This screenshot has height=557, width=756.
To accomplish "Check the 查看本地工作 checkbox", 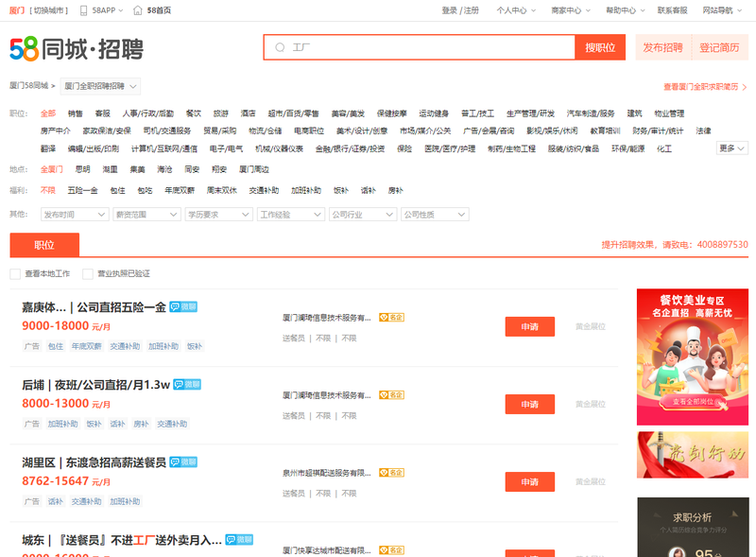I will (x=15, y=274).
